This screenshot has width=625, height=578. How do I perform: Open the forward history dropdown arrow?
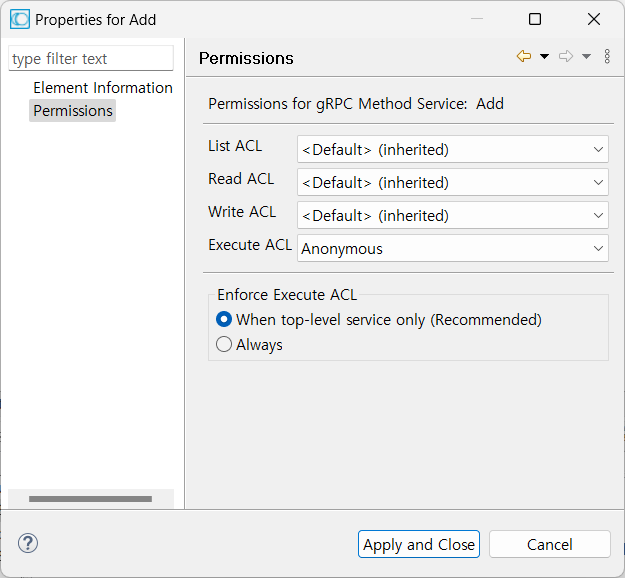[586, 57]
